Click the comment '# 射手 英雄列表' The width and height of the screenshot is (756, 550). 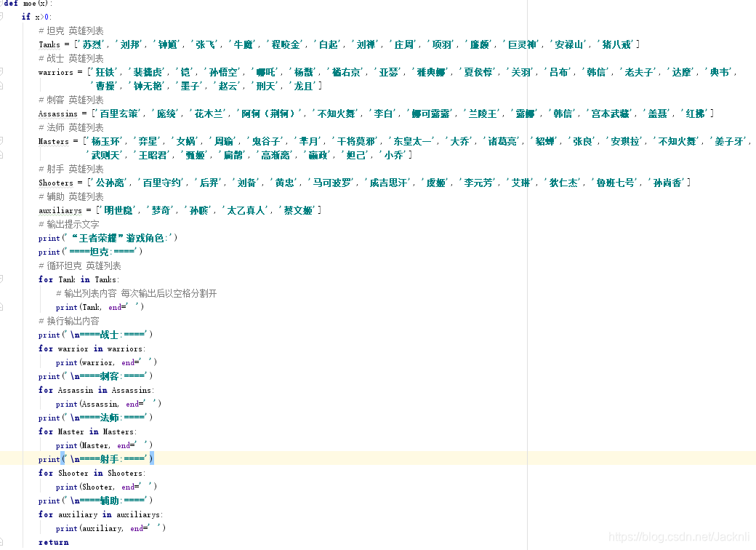pyautogui.click(x=71, y=169)
